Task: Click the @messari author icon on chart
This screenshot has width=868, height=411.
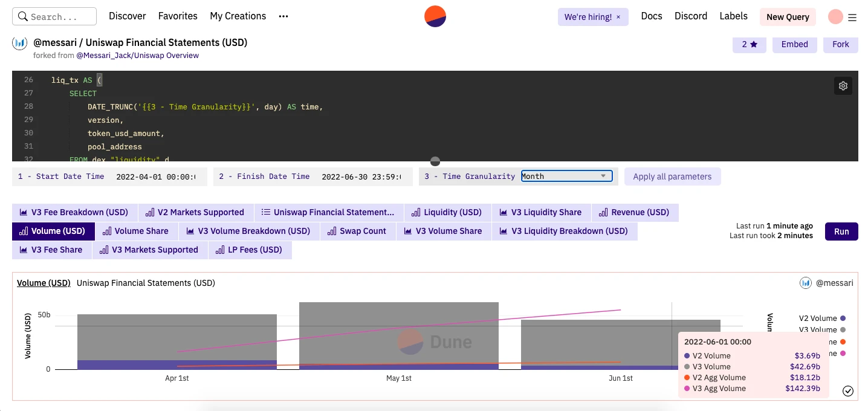Action: point(805,283)
